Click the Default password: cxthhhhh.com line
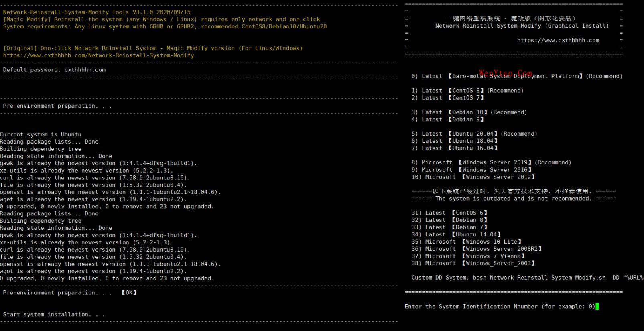The width and height of the screenshot is (644, 331). (54, 70)
